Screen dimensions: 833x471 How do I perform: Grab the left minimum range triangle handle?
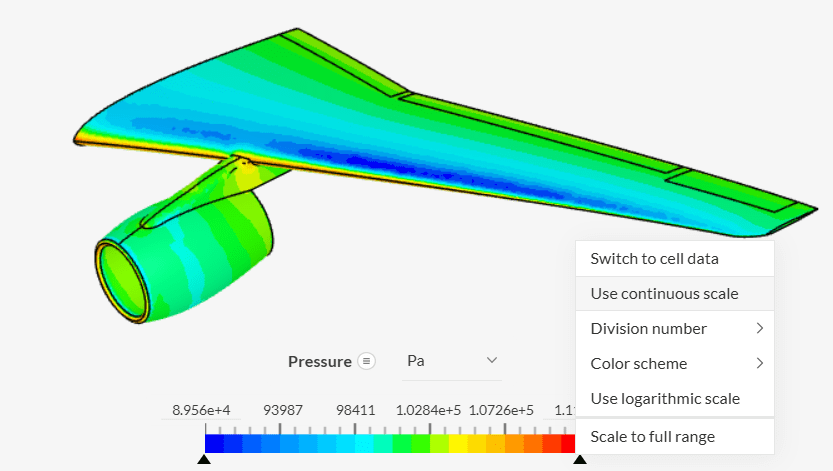[x=204, y=459]
